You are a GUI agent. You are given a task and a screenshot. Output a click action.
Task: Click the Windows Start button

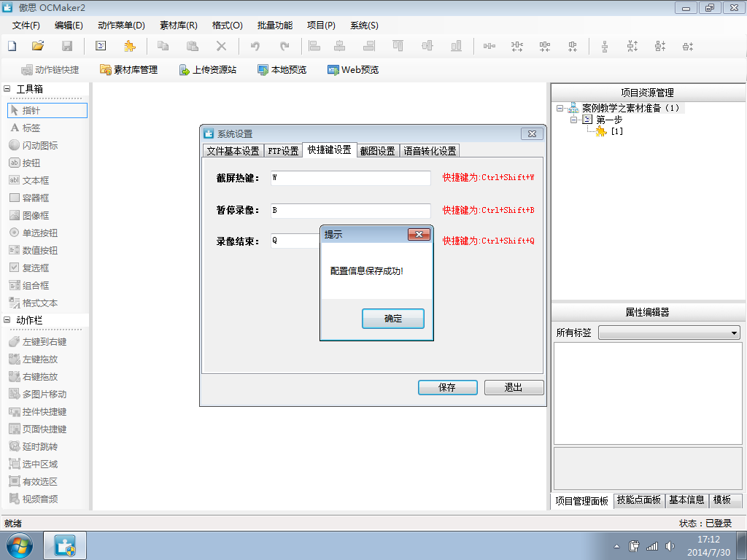pos(20,545)
